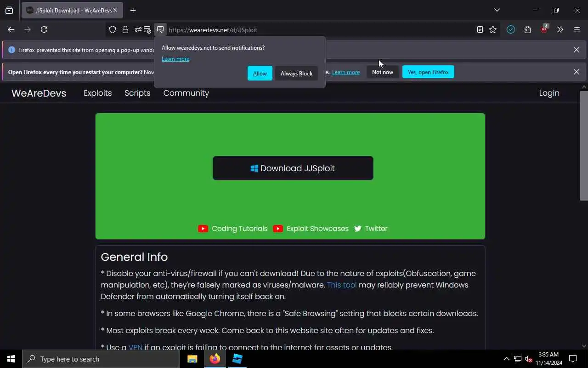588x368 pixels.
Task: Click the taskbar search box
Action: pos(101,359)
